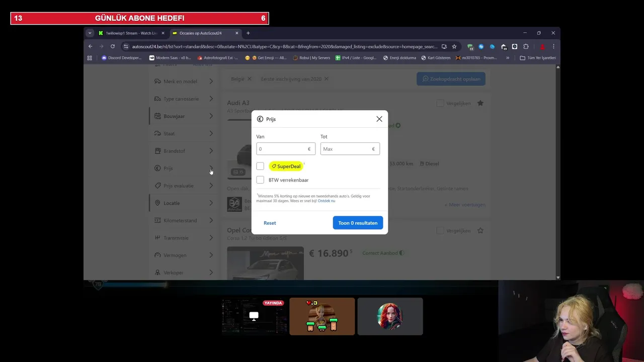Viewport: 644px width, 362px height.
Task: Open Astrofotografi Evi bookmark
Action: tap(218, 58)
